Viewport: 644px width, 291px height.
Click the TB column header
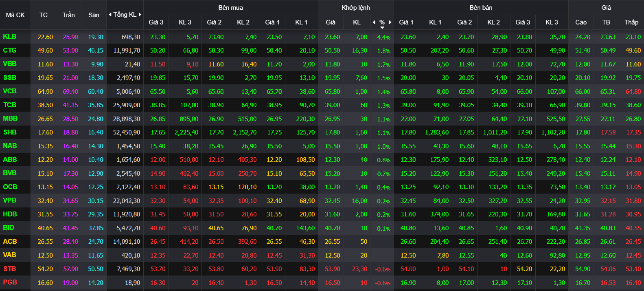click(x=606, y=22)
